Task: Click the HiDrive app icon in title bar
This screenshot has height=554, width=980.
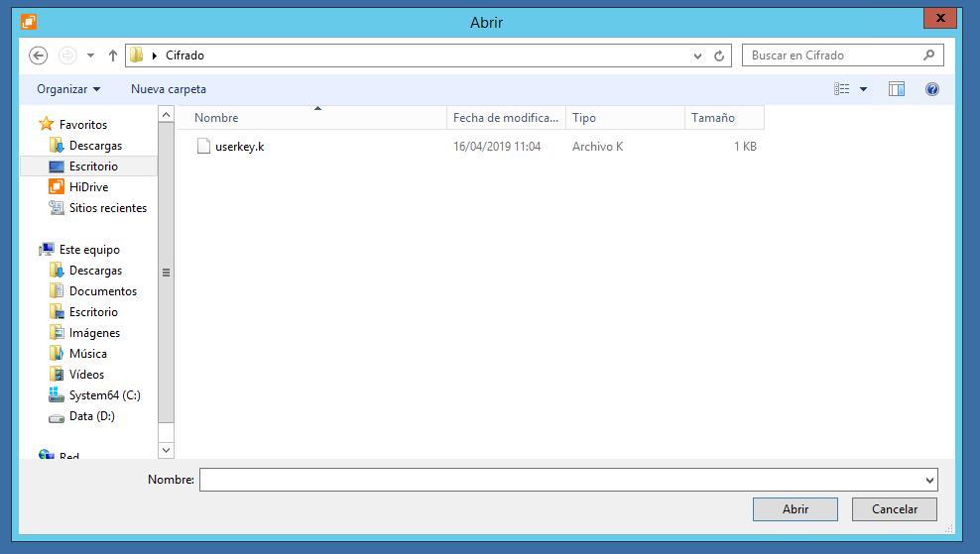Action: coord(29,22)
